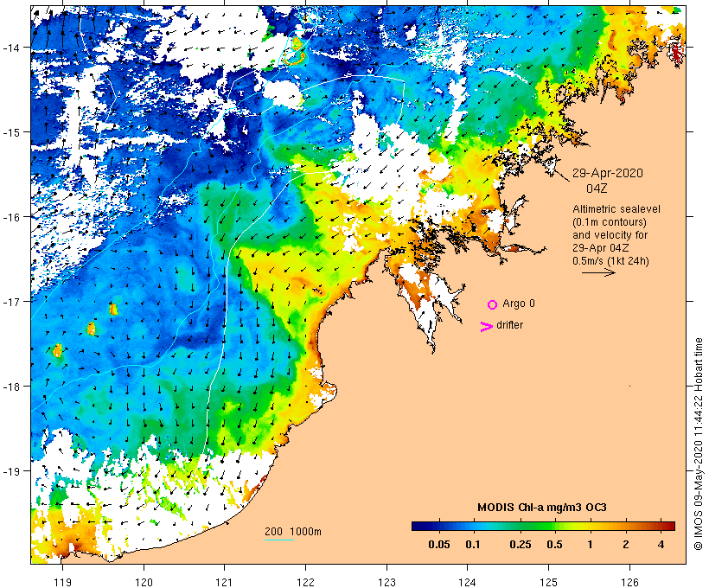Click the latitude axis label -15
The height and width of the screenshot is (588, 709).
coord(10,132)
